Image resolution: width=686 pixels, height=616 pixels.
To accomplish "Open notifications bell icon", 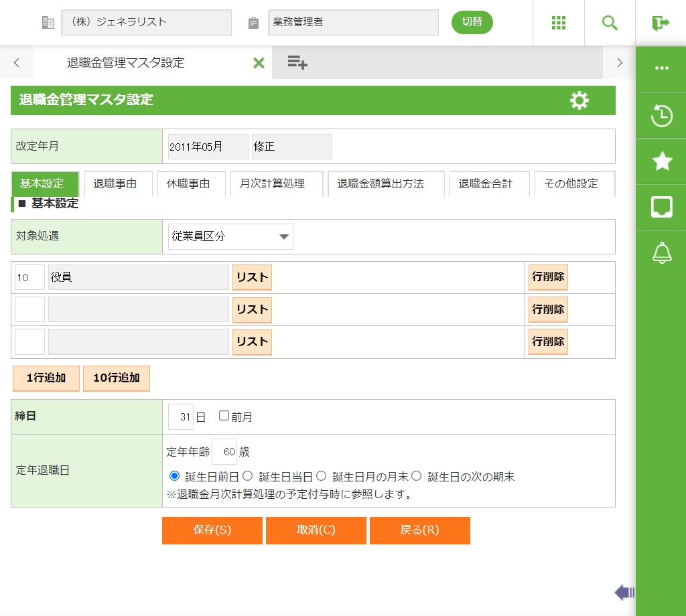I will pos(661,253).
